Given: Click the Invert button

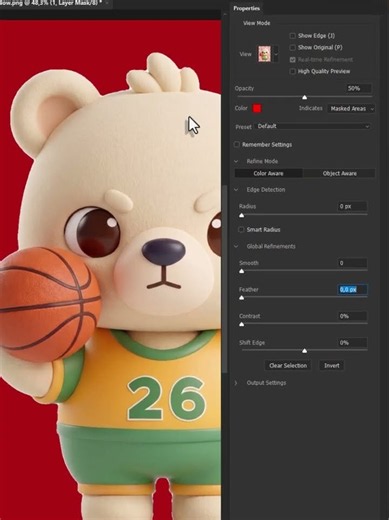Looking at the screenshot, I should pos(332,366).
